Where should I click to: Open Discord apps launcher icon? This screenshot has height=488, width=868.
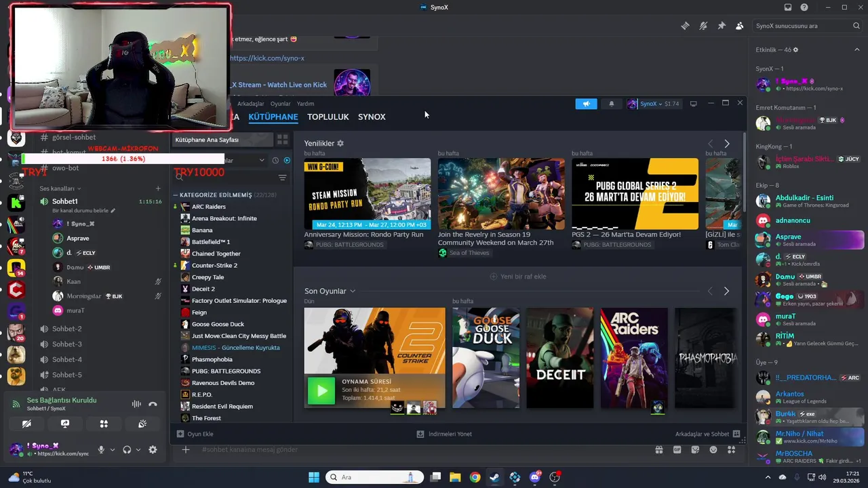pos(731,449)
